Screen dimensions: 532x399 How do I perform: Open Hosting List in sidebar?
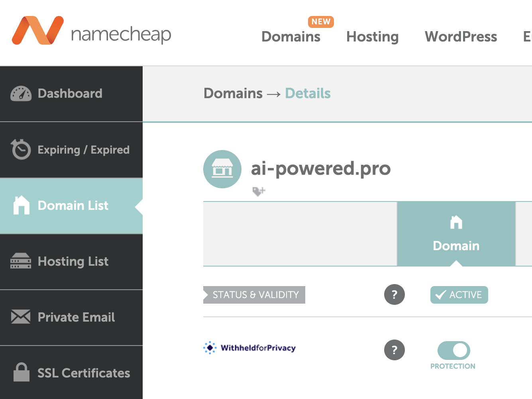(x=71, y=262)
